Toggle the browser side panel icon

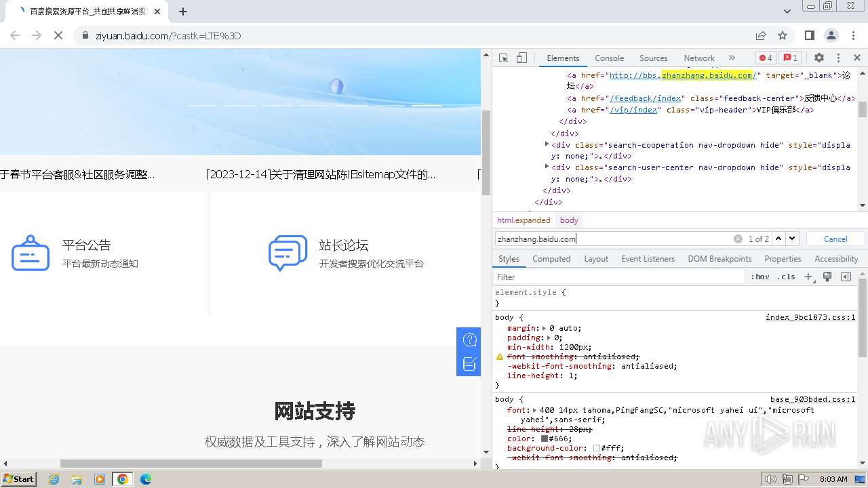click(x=810, y=35)
